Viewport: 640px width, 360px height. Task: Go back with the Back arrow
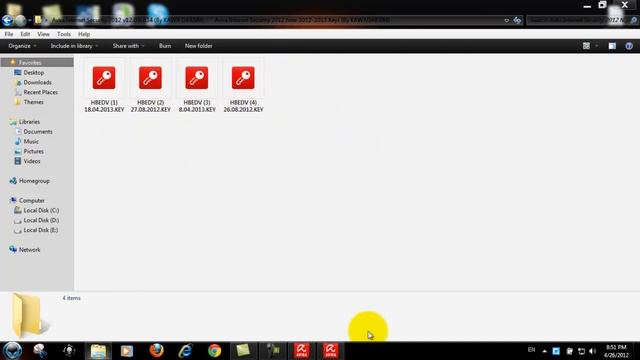7,20
